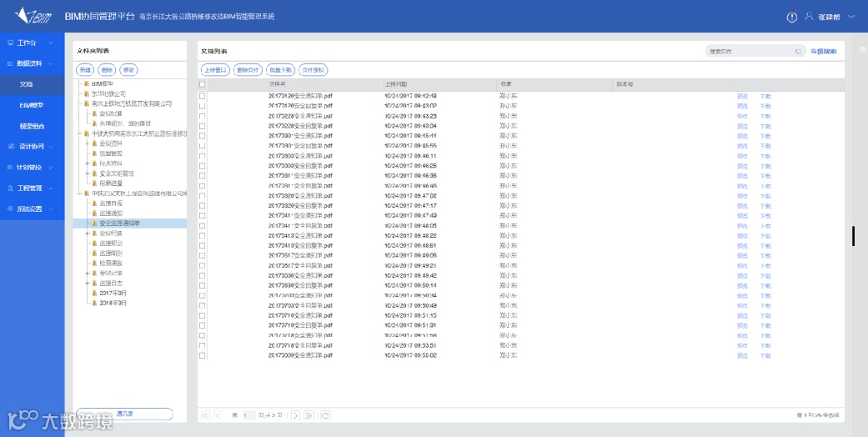868x437 pixels.
Task: Refresh the file list with reload icon
Action: tap(325, 415)
